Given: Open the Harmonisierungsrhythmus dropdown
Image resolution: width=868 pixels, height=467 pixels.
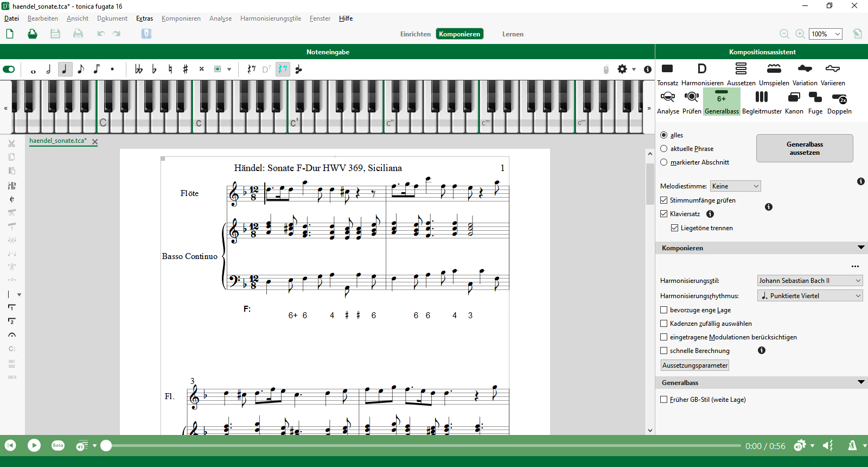Looking at the screenshot, I should (x=810, y=296).
